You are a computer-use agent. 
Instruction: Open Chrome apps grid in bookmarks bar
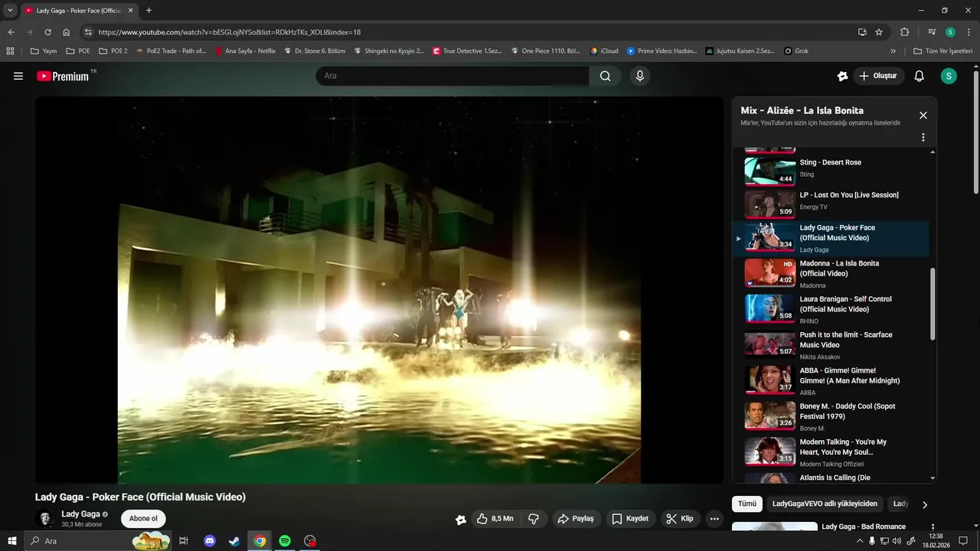10,51
